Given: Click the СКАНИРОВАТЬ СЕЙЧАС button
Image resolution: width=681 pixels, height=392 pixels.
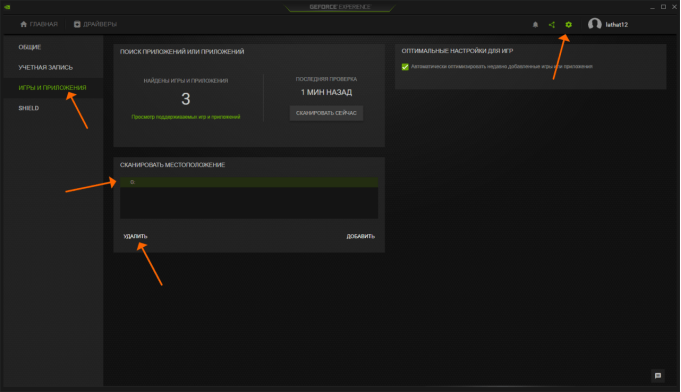Looking at the screenshot, I should [326, 113].
